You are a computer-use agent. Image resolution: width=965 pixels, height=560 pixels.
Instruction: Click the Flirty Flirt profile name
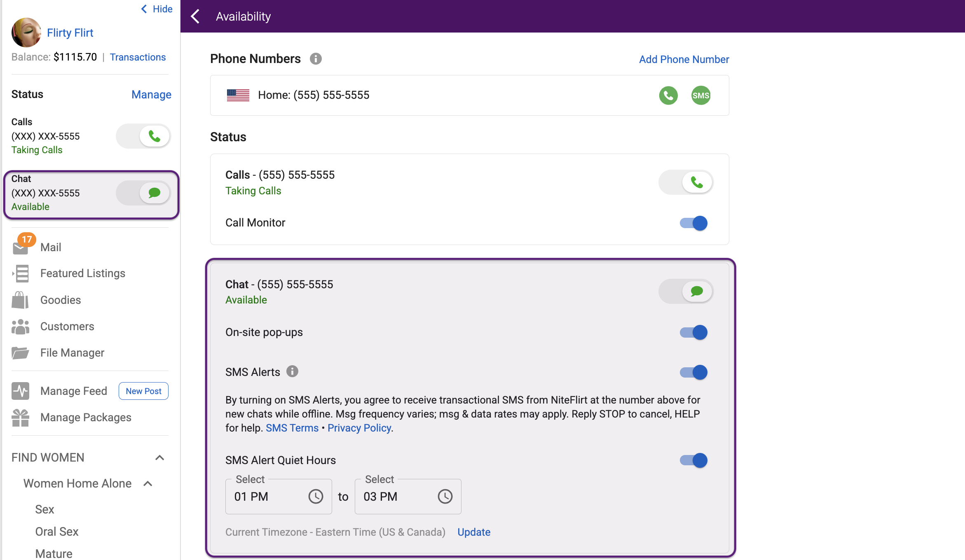tap(70, 33)
